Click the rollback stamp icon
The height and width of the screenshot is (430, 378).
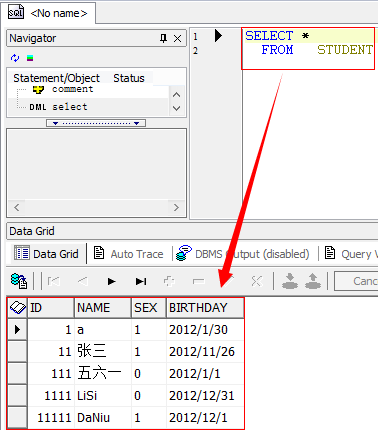coord(313,281)
